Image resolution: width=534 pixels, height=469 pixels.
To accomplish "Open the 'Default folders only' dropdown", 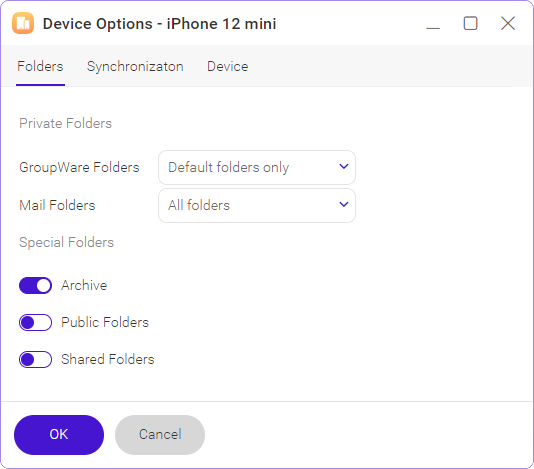I will pos(257,168).
